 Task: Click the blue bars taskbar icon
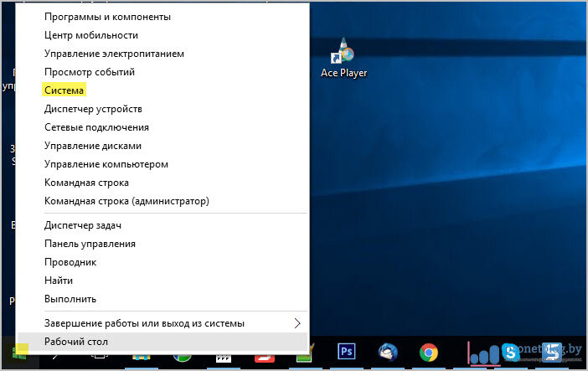point(484,353)
